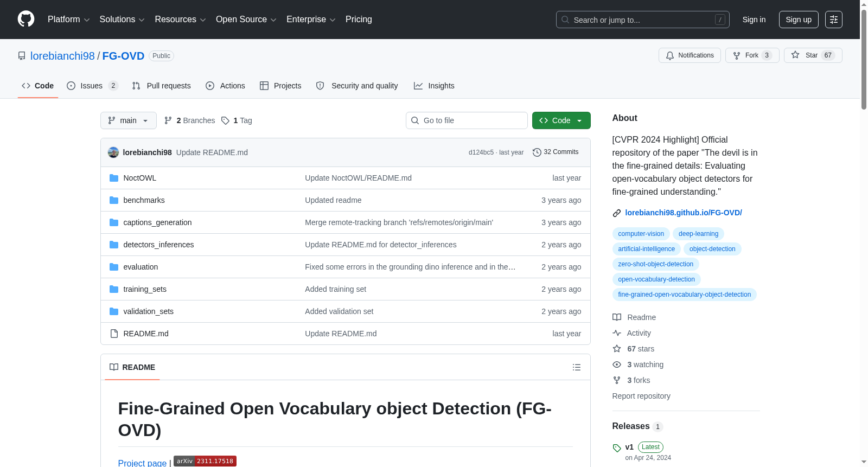Open the green Code dropdown button
This screenshot has height=467, width=868.
pyautogui.click(x=561, y=120)
